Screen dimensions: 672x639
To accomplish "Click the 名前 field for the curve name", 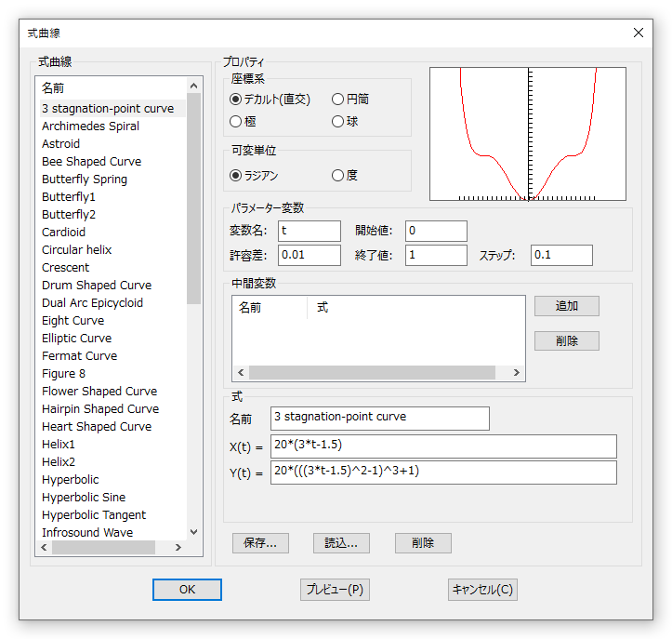I will coord(380,419).
